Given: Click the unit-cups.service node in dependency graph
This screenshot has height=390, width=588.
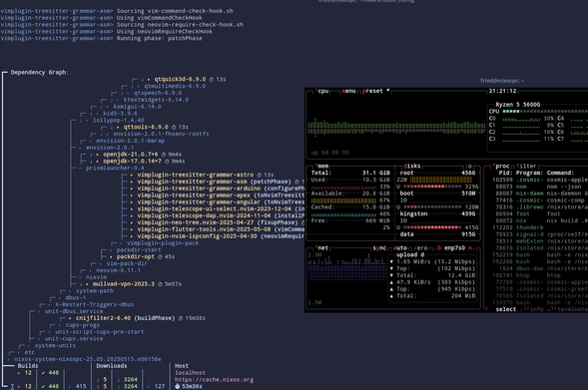Looking at the screenshot, I should (74, 339).
